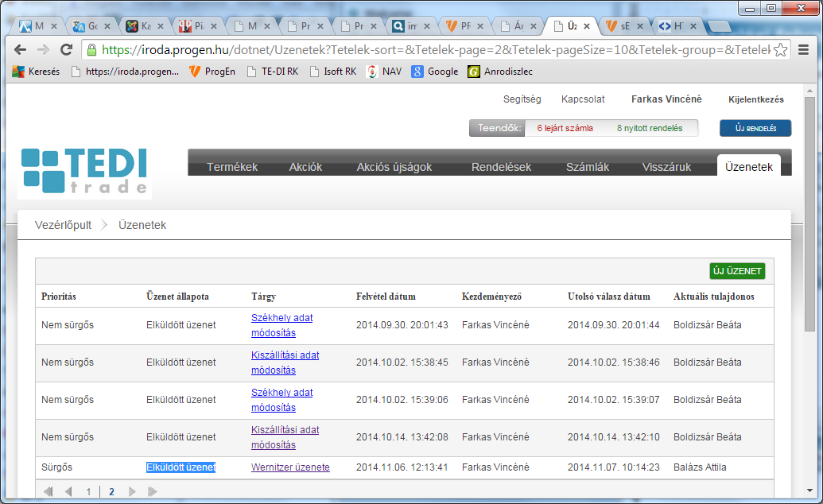This screenshot has width=823, height=504.
Task: Click the browser address bar URL
Action: (x=436, y=50)
